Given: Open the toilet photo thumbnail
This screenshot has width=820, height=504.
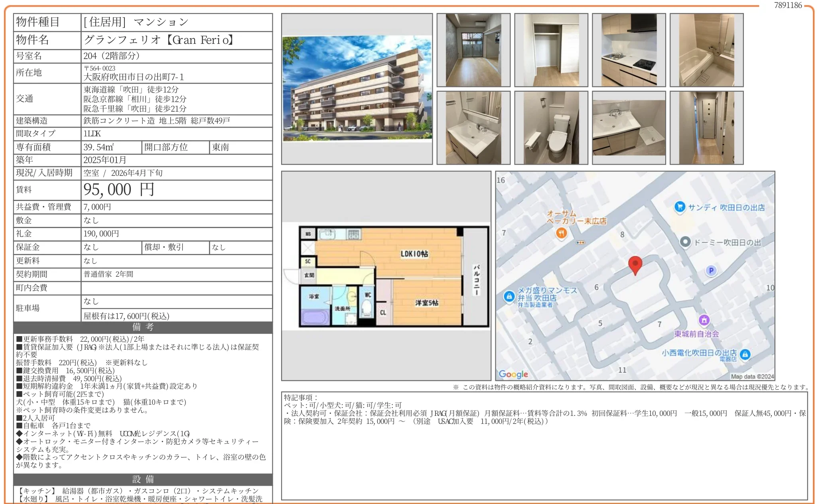Looking at the screenshot, I should 551,128.
